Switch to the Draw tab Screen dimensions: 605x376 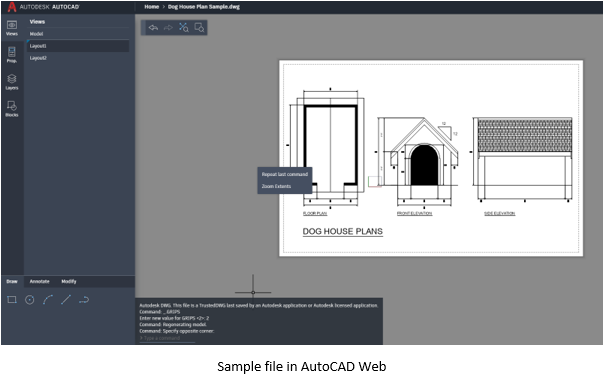click(x=12, y=281)
